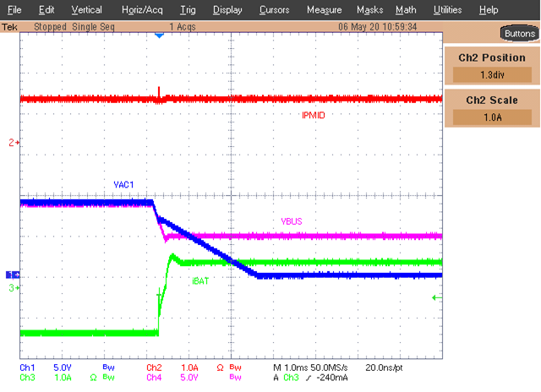Open the Utilities menu
541x392 pixels.
coord(447,9)
